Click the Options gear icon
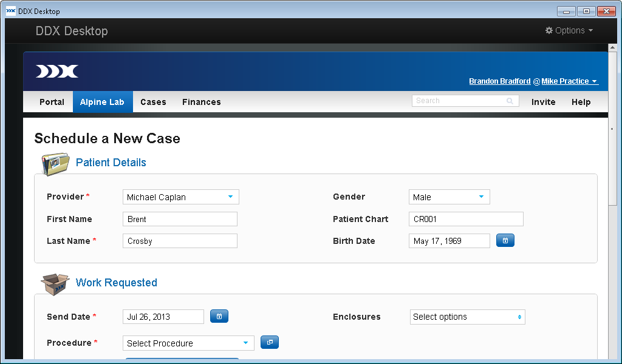Screen dimensions: 622x364 click(549, 30)
